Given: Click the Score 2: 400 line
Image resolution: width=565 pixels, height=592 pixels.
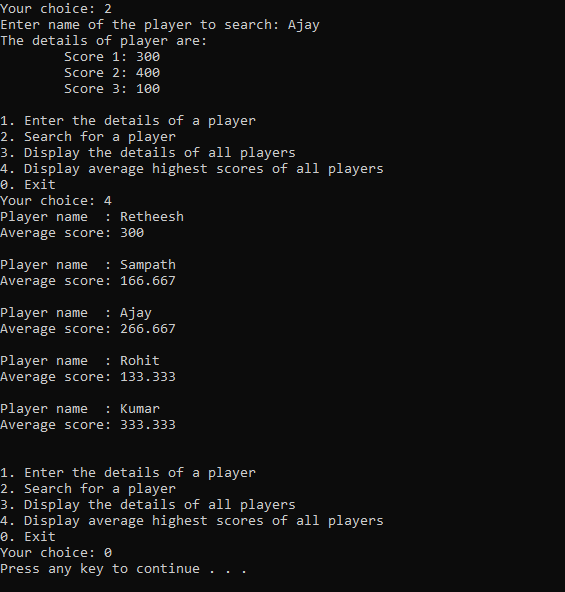Looking at the screenshot, I should pyautogui.click(x=112, y=72).
